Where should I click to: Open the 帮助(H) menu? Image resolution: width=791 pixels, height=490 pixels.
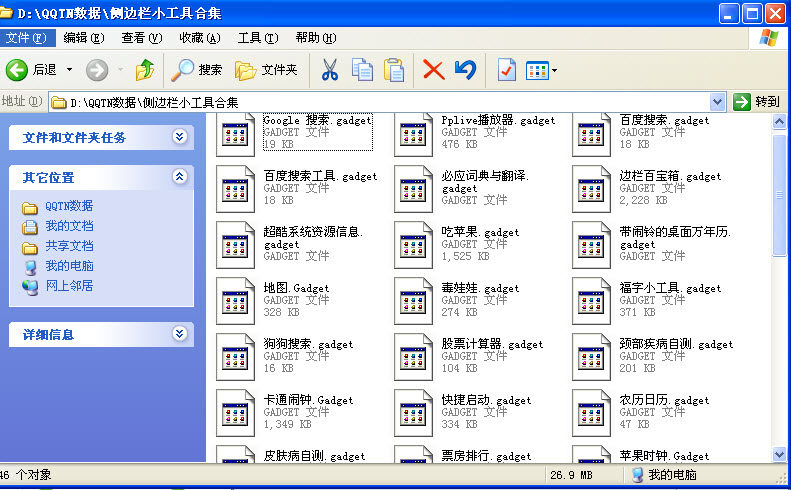click(x=316, y=38)
